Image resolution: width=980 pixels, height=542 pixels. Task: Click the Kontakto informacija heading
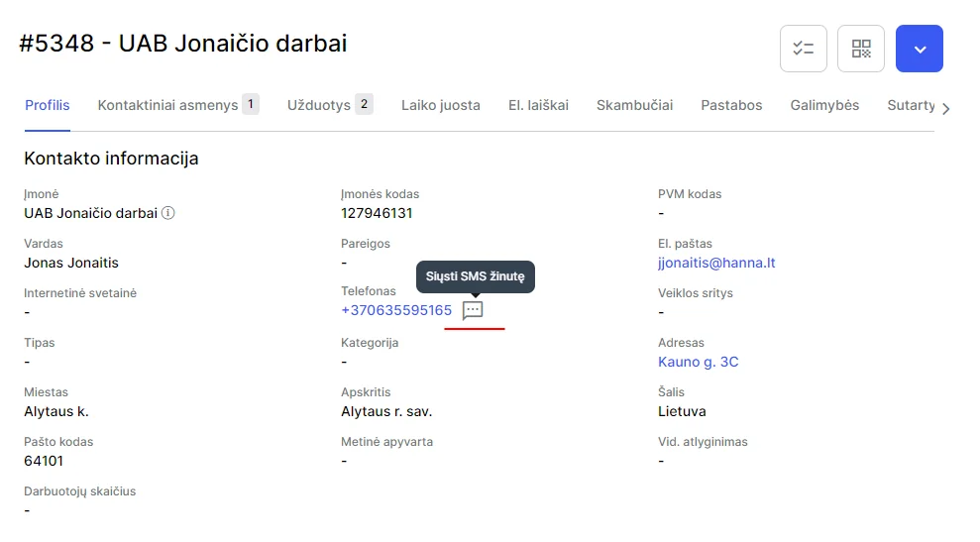pos(111,159)
